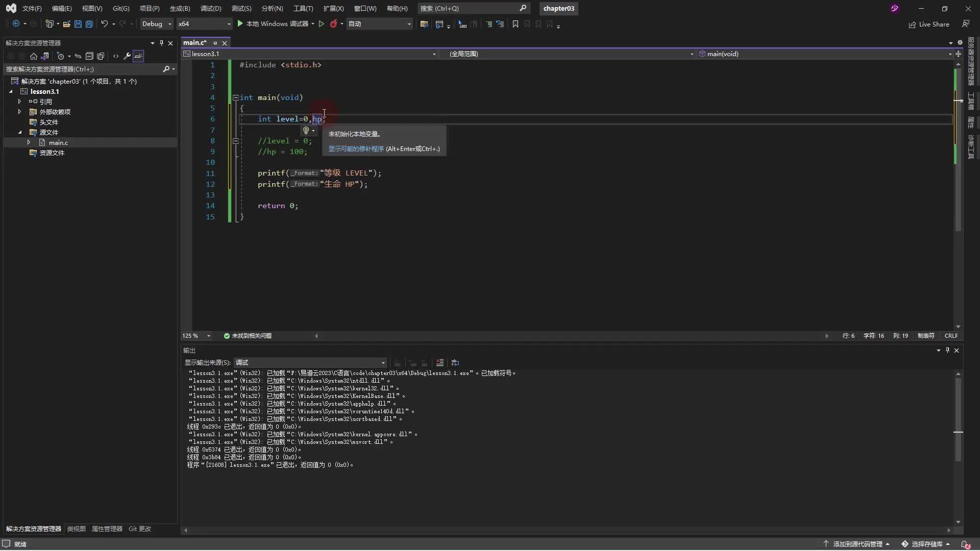Click the Hot Reload flame icon
This screenshot has height=551, width=980.
pyautogui.click(x=333, y=24)
